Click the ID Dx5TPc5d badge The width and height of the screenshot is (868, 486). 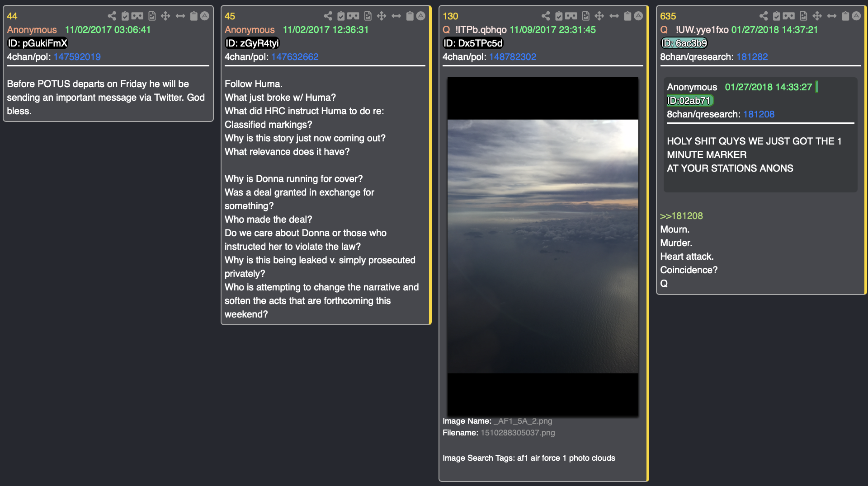click(473, 43)
